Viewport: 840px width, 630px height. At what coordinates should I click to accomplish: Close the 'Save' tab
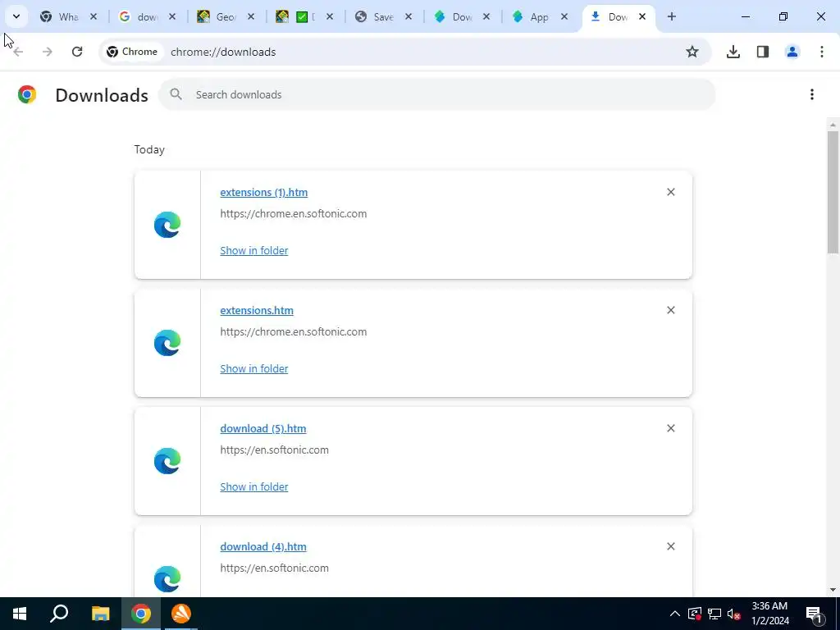(409, 16)
